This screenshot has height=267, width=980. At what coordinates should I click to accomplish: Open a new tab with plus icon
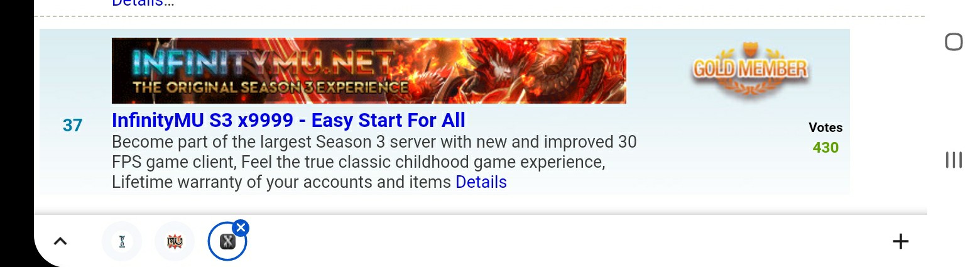pyautogui.click(x=900, y=241)
